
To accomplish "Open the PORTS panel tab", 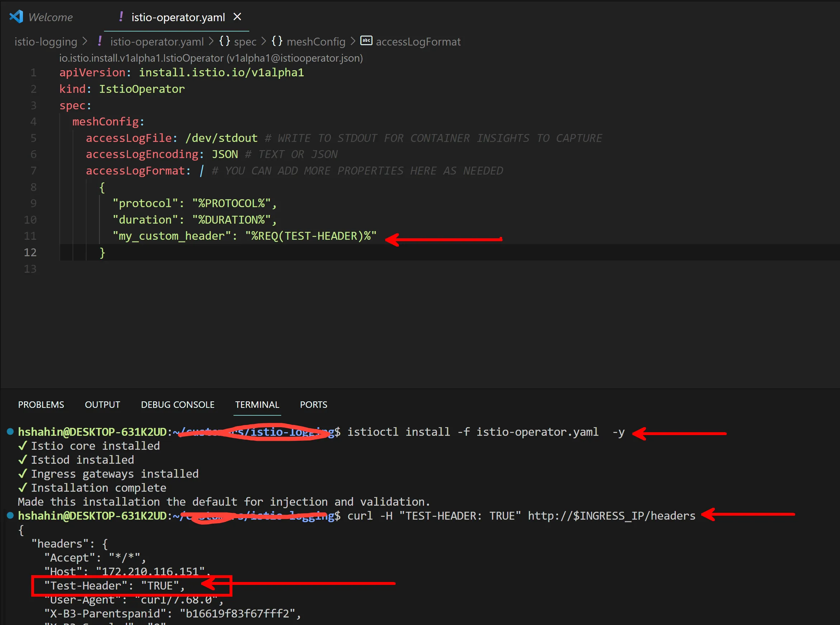I will [313, 405].
